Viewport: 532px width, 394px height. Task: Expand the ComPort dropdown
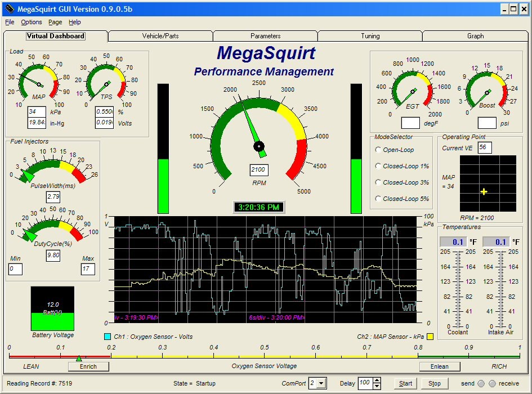(321, 383)
